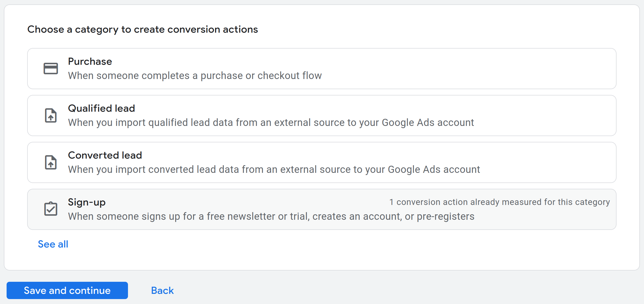Viewport: 644px width, 304px height.
Task: Click the Save and continue button
Action: (67, 290)
